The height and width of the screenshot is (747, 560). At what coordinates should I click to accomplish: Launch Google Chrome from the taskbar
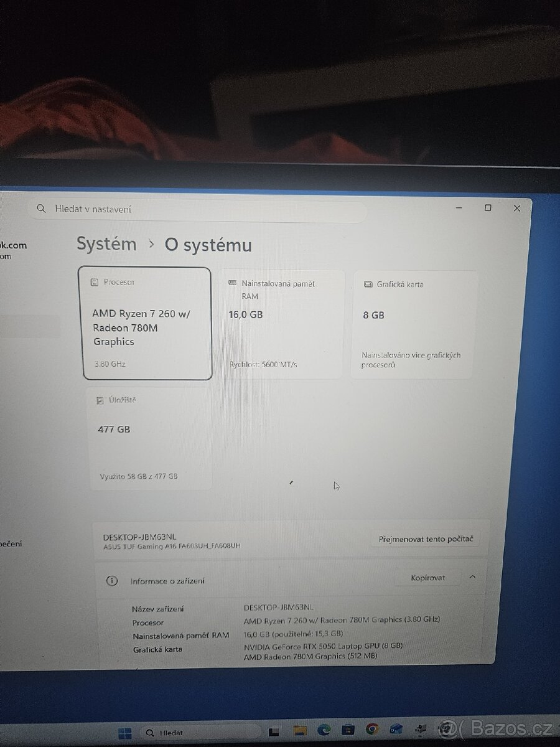tap(372, 729)
